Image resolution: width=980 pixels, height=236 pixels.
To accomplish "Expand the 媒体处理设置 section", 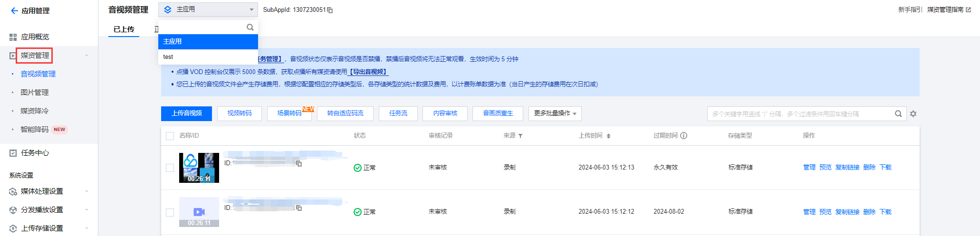I will point(86,191).
